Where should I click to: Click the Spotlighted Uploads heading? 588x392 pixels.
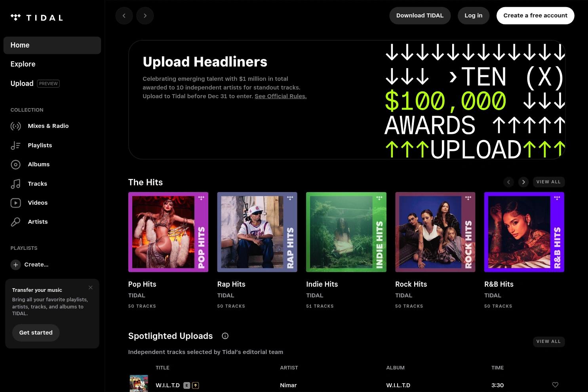click(171, 336)
